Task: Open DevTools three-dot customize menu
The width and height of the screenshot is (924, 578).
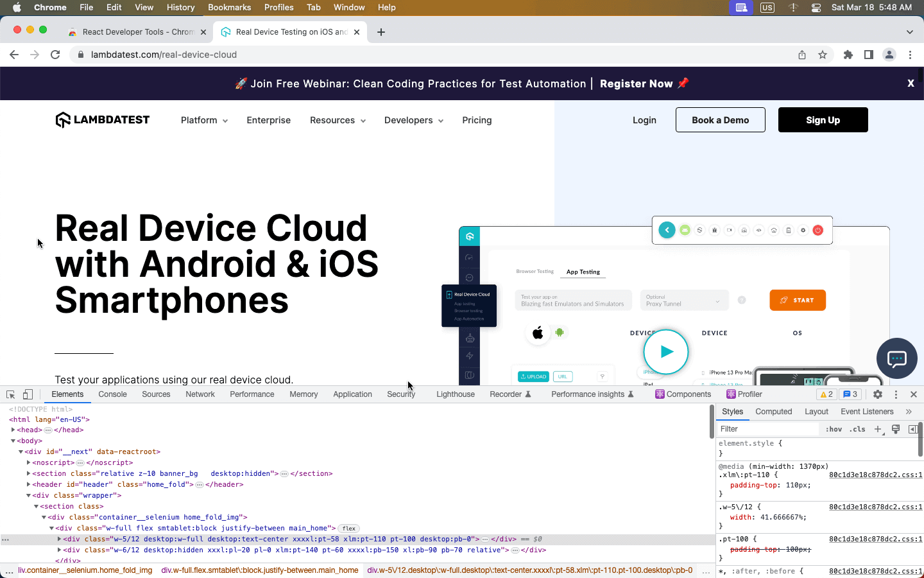Action: click(x=896, y=394)
